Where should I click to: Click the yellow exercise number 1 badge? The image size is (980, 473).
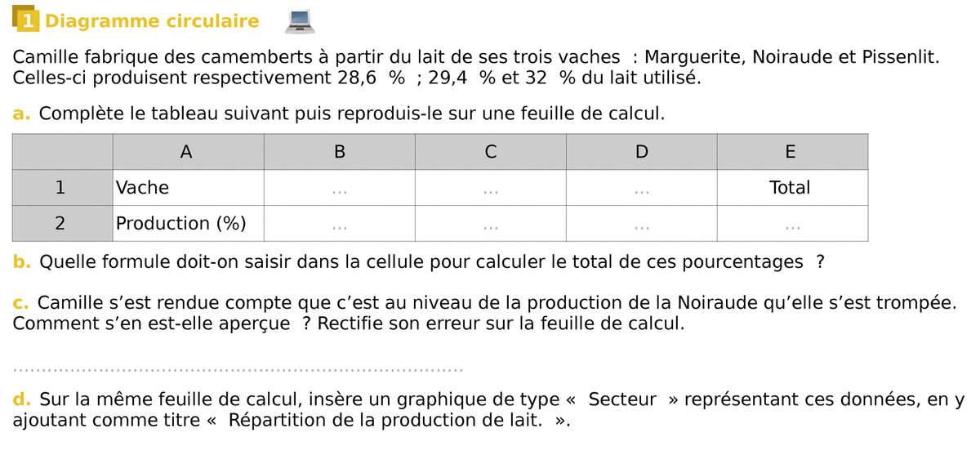[27, 20]
